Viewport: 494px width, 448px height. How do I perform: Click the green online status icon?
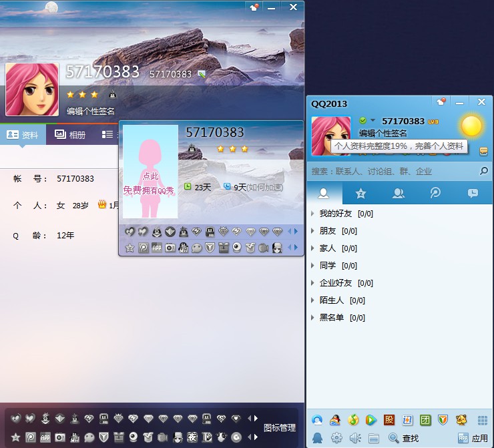click(362, 120)
